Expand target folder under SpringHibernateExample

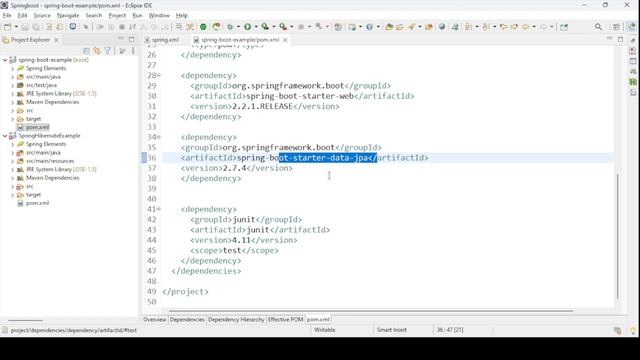[12, 195]
